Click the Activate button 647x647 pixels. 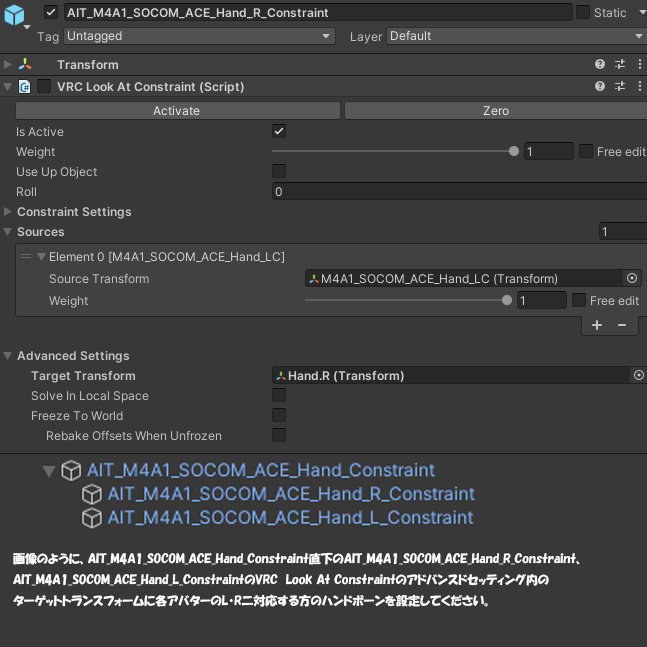(178, 111)
